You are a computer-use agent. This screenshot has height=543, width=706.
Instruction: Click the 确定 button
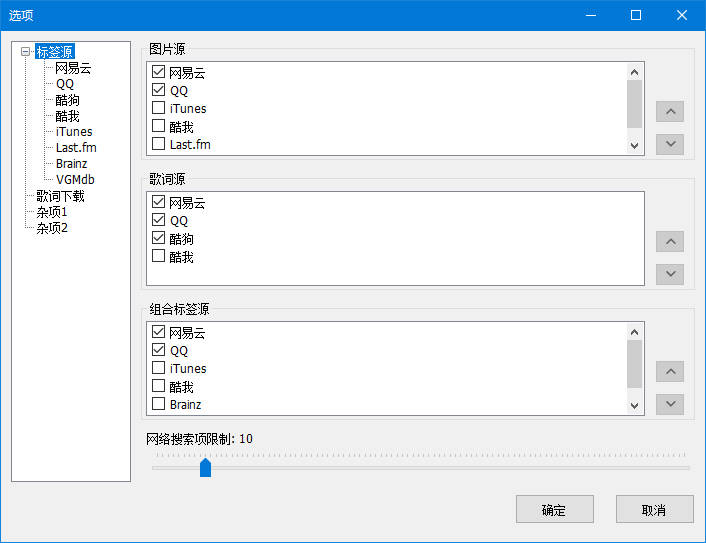(x=554, y=509)
